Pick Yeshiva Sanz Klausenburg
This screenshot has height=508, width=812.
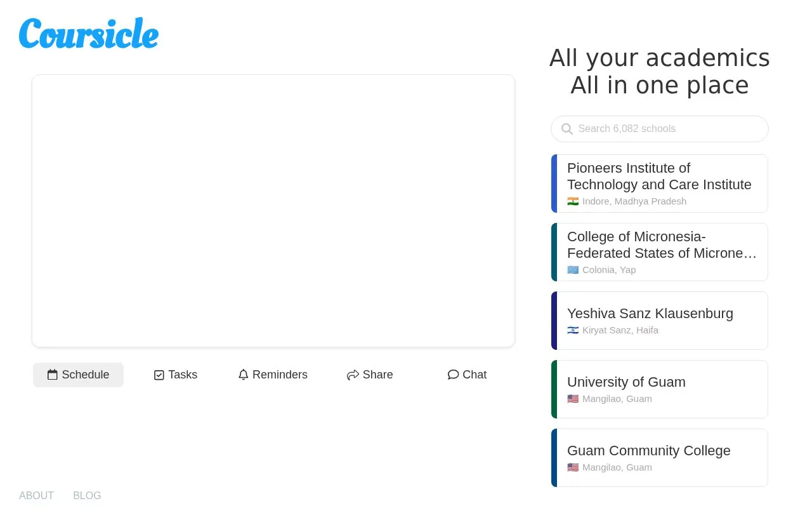pos(660,321)
